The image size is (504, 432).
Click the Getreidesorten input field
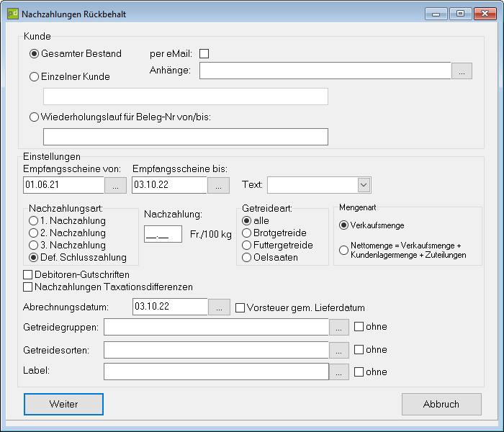(216, 350)
